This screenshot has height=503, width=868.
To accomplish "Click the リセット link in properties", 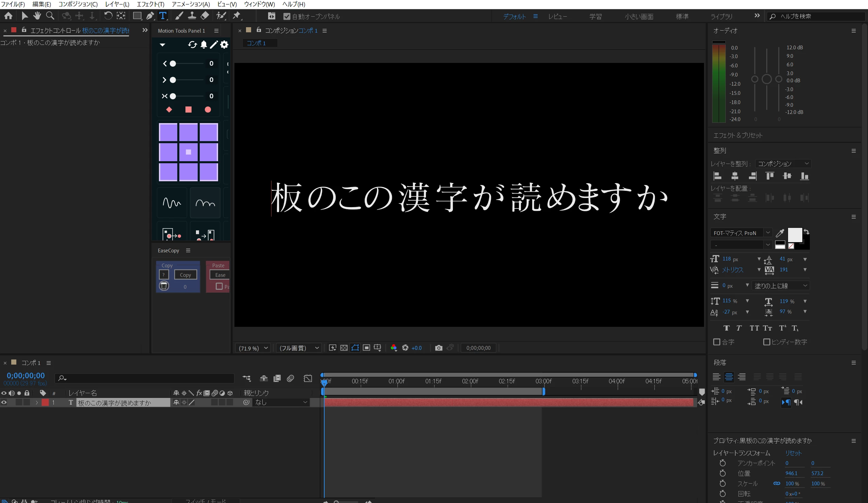I will [793, 453].
